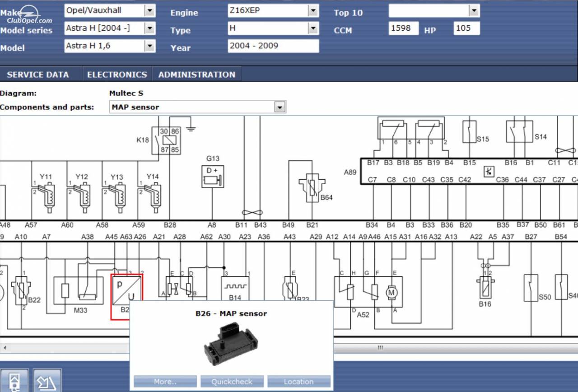Viewport: 578px width, 392px height.
Task: Expand the Type dropdown showing H
Action: pos(313,28)
